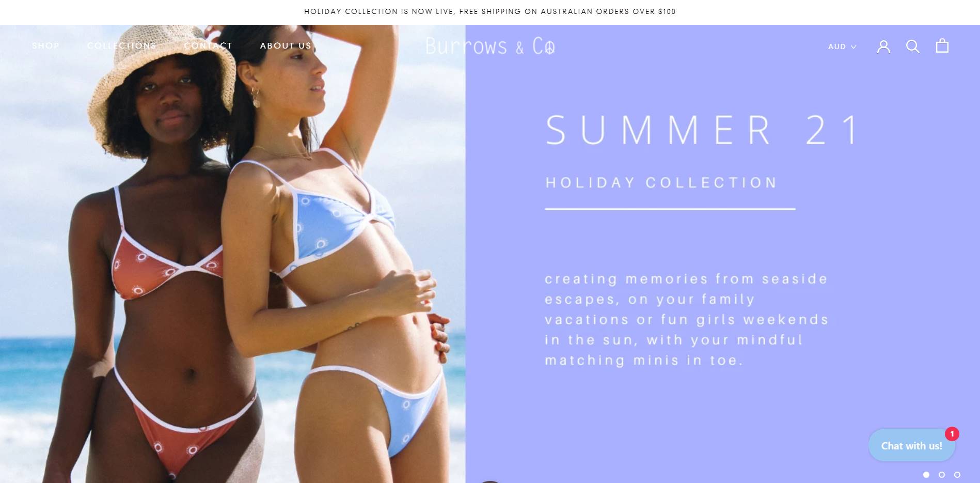
Task: Click the slide description paragraph text
Action: pyautogui.click(x=686, y=320)
